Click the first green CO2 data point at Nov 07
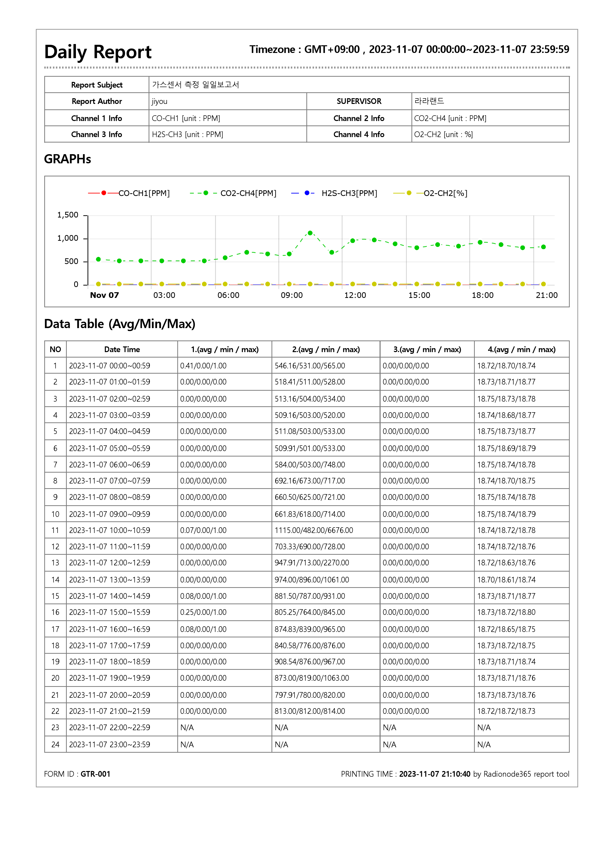Screen dimensions: 613x868 click(98, 259)
